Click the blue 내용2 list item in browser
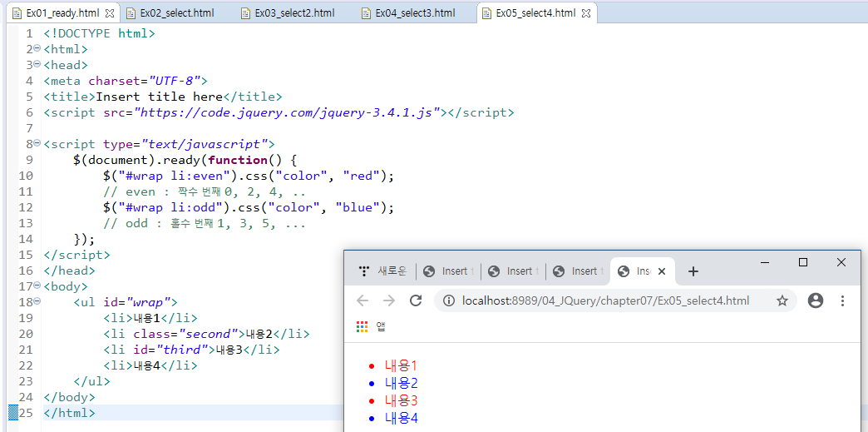The width and height of the screenshot is (868, 432). click(402, 383)
